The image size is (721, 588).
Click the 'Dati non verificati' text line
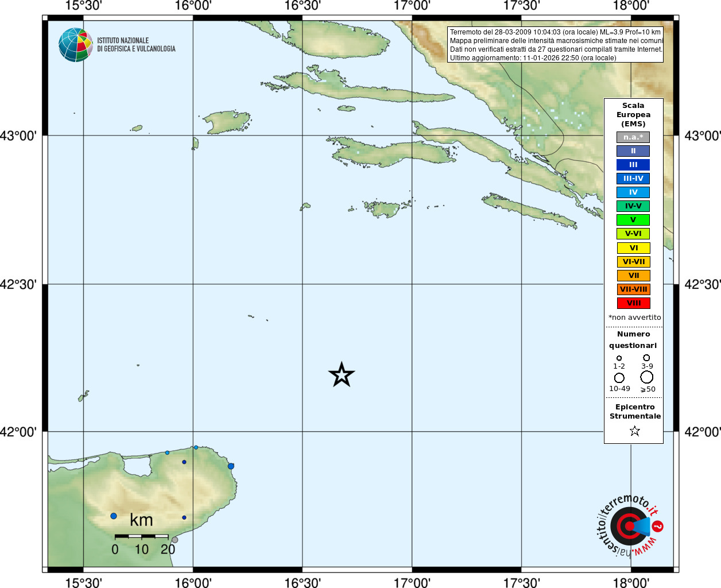click(x=556, y=49)
